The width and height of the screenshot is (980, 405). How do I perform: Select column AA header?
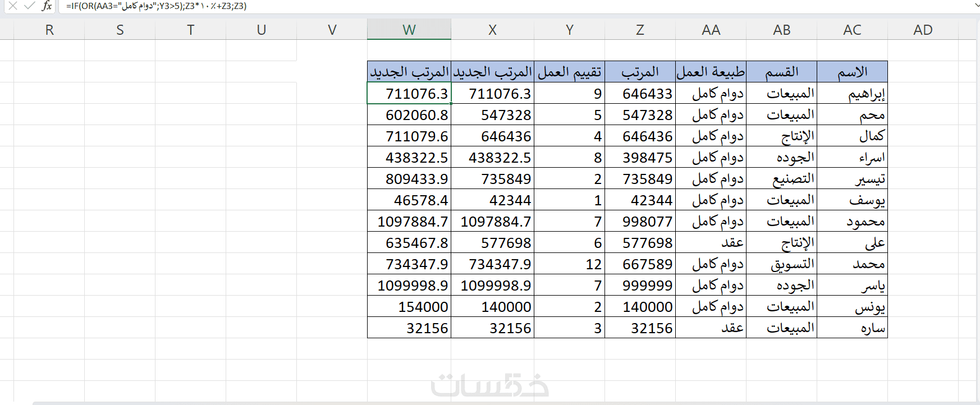click(711, 30)
